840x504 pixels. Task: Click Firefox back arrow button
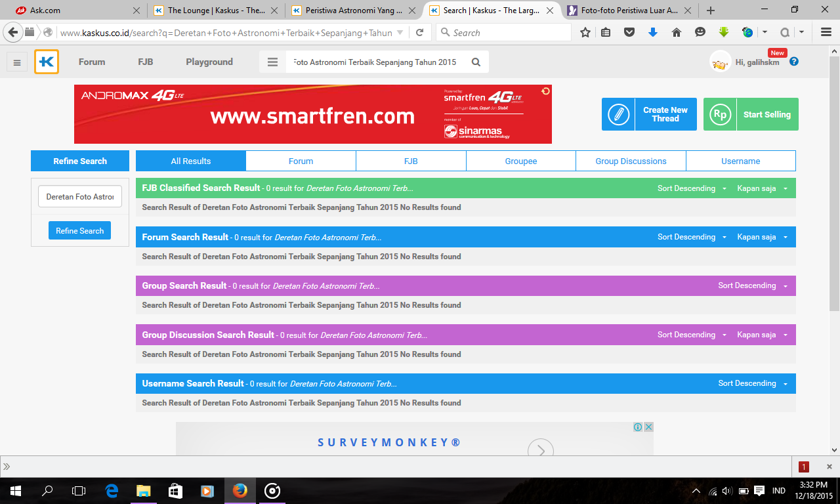pyautogui.click(x=13, y=32)
